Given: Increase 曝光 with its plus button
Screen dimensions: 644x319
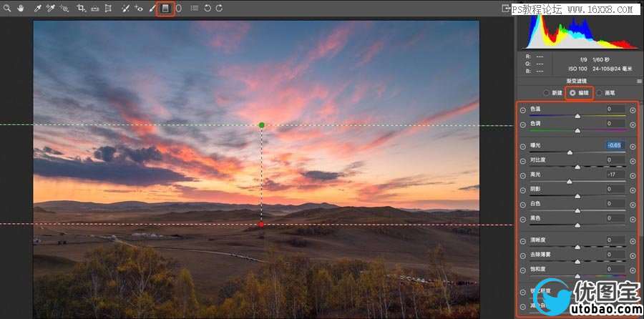Looking at the screenshot, I should [633, 147].
